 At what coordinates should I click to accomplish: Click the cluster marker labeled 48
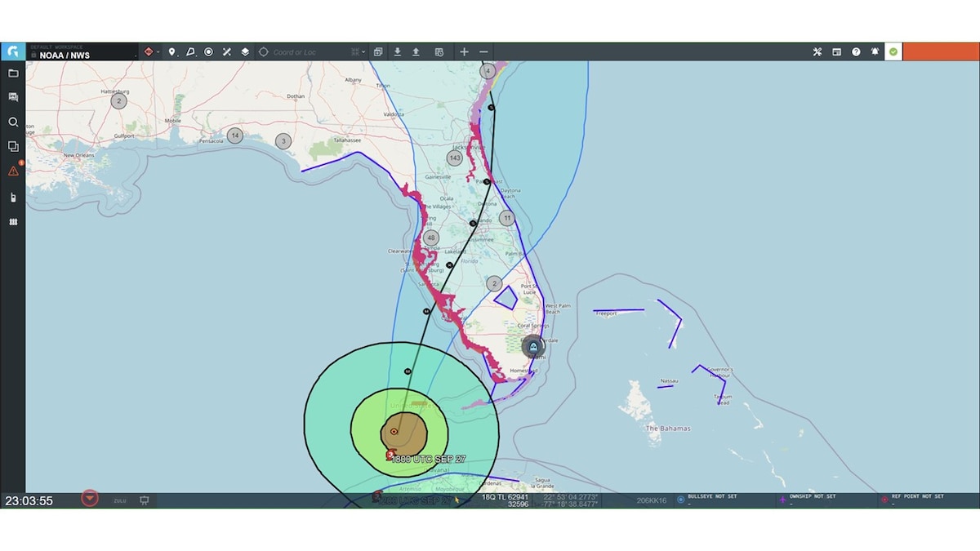[431, 238]
